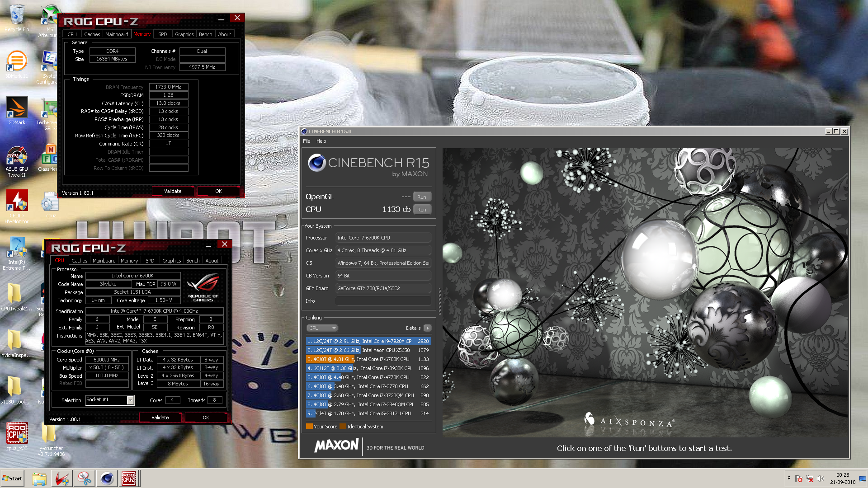
Task: Open the Ranking CPU dropdown in Cinebench
Action: [x=322, y=328]
